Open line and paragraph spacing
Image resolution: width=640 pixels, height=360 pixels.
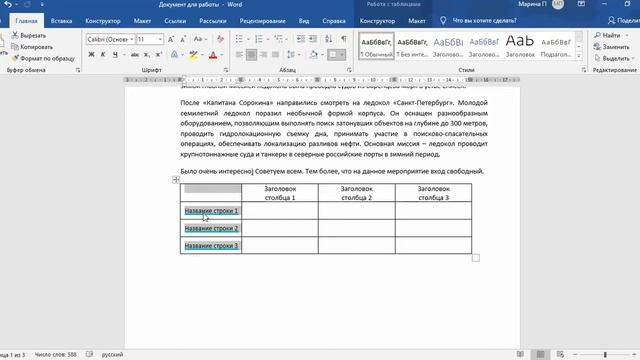pyautogui.click(x=291, y=55)
